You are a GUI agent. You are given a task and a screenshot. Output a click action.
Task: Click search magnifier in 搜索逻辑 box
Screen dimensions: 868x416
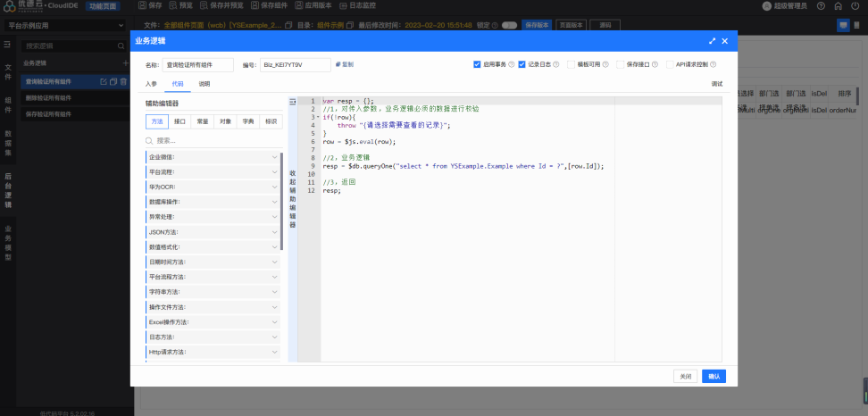click(x=121, y=46)
